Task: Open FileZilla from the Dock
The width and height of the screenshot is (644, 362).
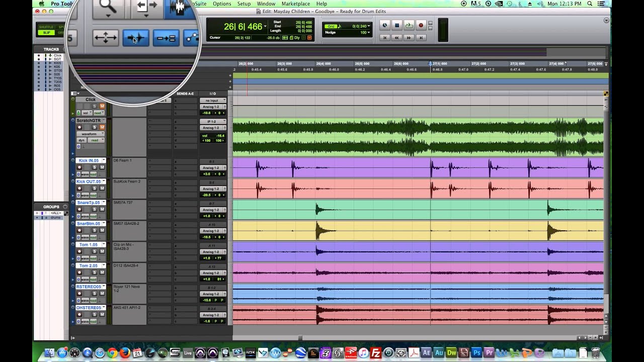Action: click(376, 353)
